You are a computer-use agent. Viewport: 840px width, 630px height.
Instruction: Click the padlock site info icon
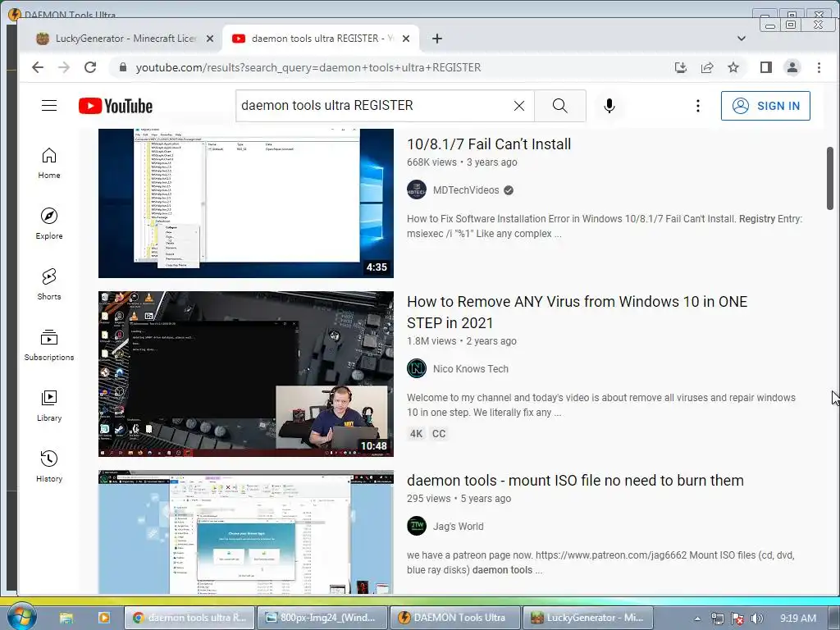tap(123, 67)
